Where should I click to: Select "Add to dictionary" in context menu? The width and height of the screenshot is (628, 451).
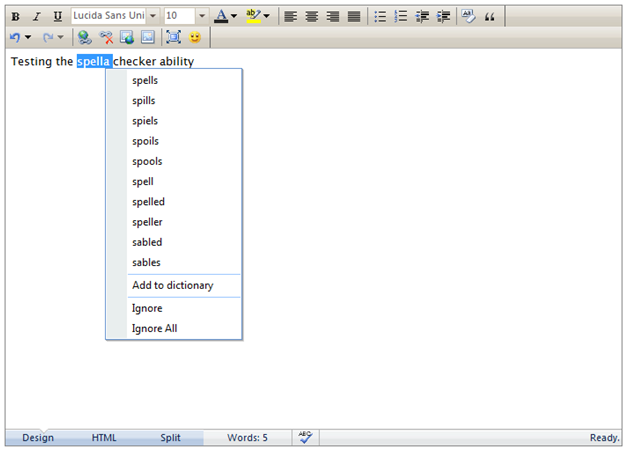[172, 285]
